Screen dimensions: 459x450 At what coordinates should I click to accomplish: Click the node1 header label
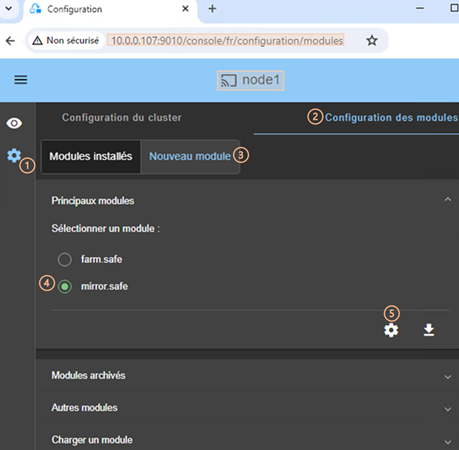261,80
